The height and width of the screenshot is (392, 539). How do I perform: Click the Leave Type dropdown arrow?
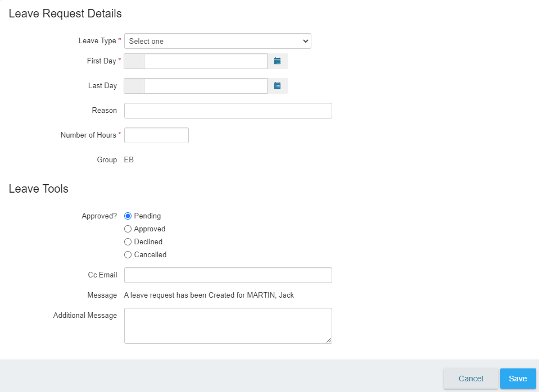[305, 41]
